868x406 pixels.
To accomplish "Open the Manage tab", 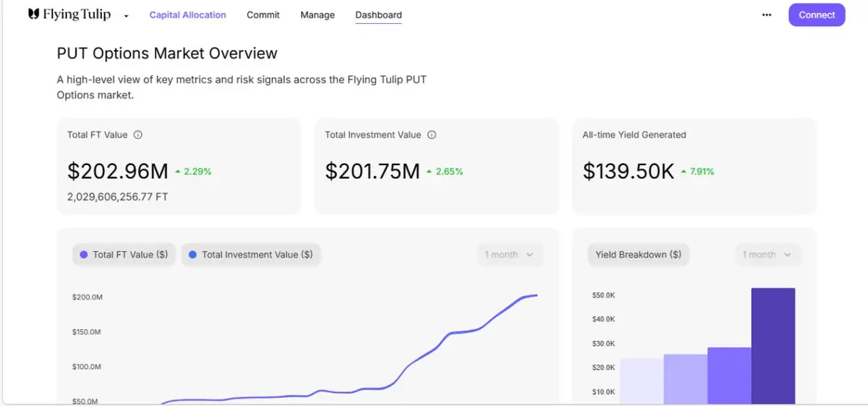I will click(318, 14).
